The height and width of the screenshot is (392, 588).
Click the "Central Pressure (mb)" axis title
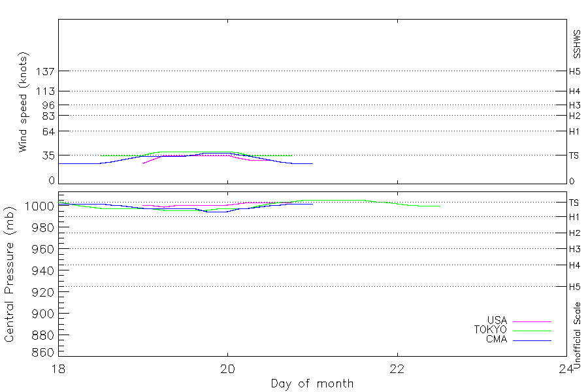click(x=9, y=274)
